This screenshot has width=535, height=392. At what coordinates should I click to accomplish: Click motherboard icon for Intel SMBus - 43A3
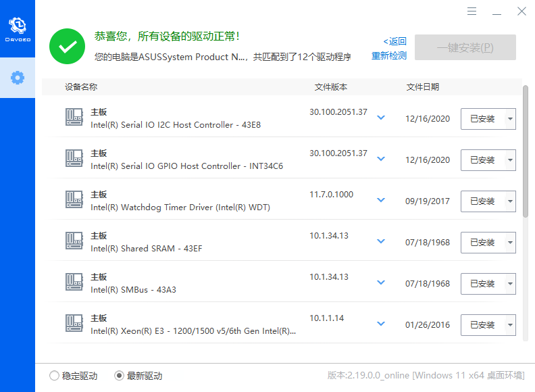(x=74, y=283)
